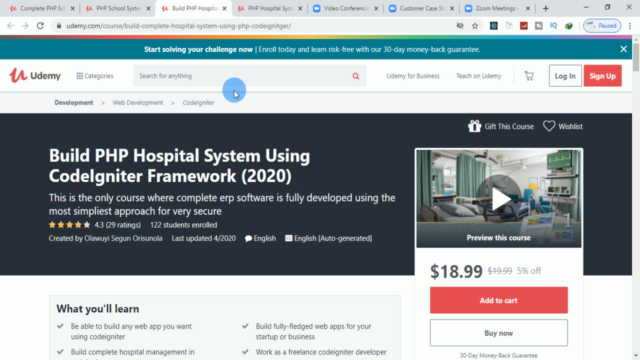
Task: Reload the page
Action: click(40, 26)
